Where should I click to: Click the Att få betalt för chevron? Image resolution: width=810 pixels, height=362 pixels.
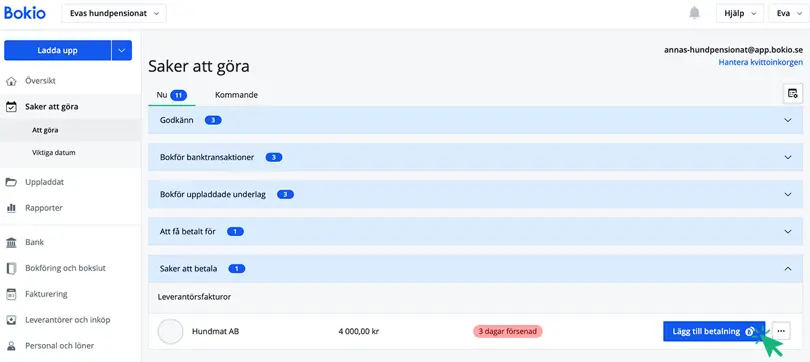click(x=788, y=232)
